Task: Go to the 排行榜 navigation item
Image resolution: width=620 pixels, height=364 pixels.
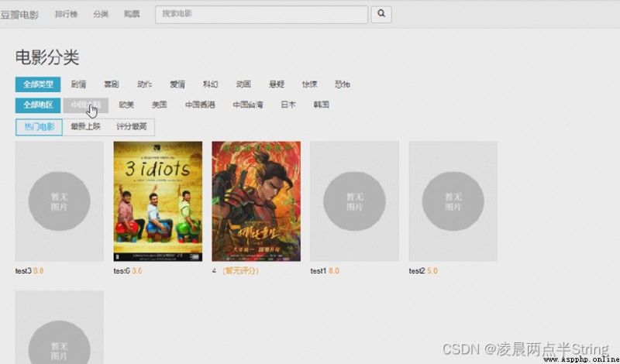Action: coord(66,14)
